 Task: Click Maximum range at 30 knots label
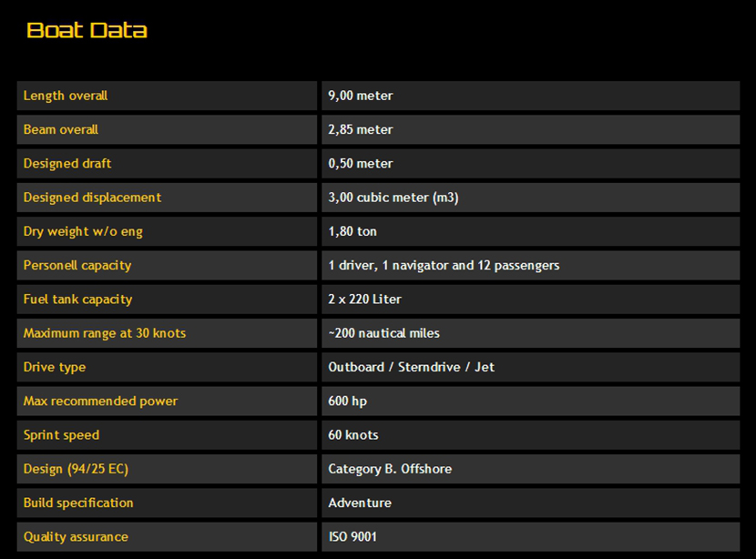point(105,333)
